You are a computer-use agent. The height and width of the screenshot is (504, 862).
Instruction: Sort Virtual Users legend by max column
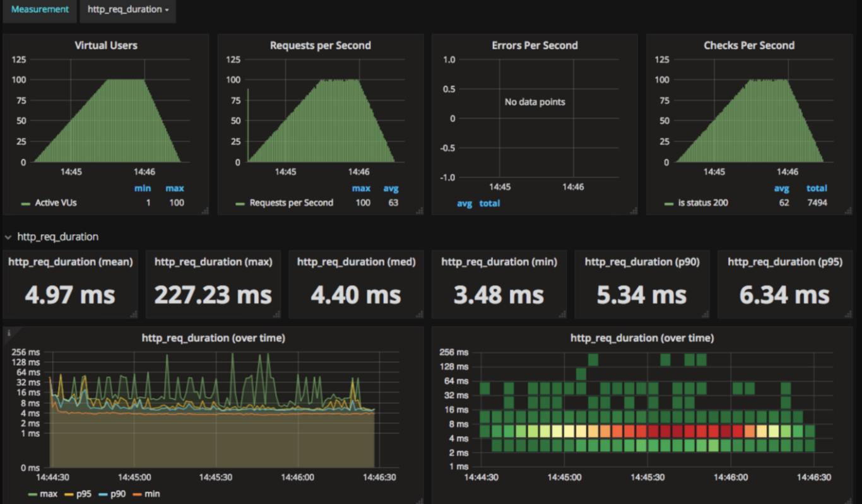(175, 188)
